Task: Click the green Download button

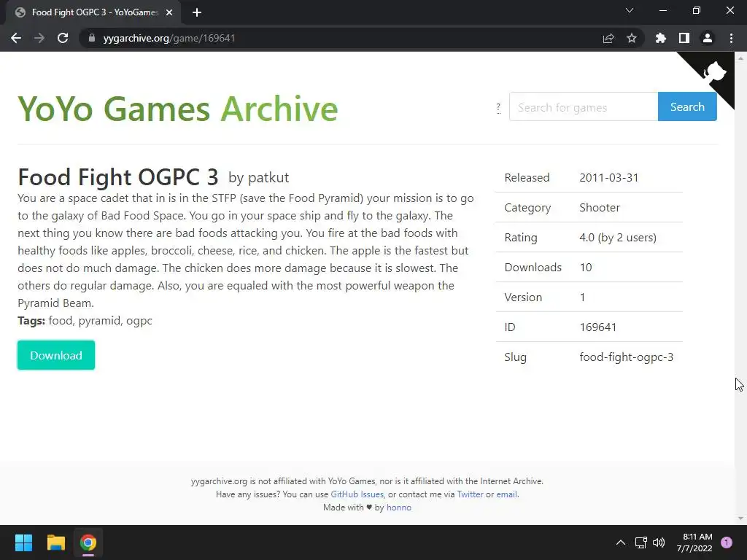Action: 56,355
